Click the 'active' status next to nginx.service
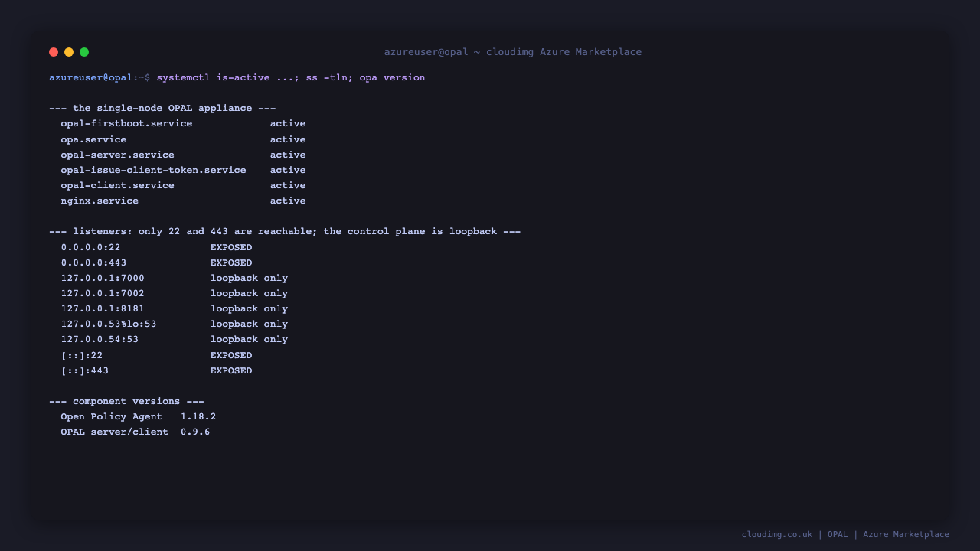 click(288, 201)
